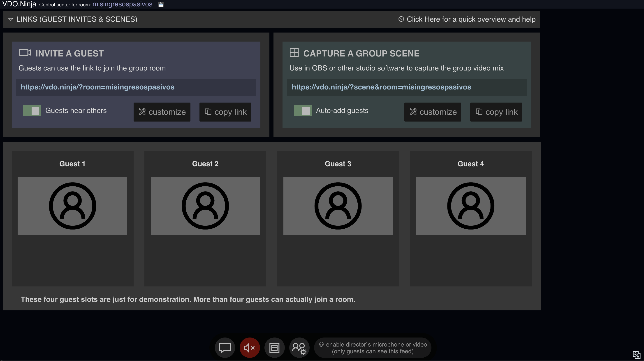Select the scene room URL
This screenshot has height=361, width=644.
coord(406,87)
